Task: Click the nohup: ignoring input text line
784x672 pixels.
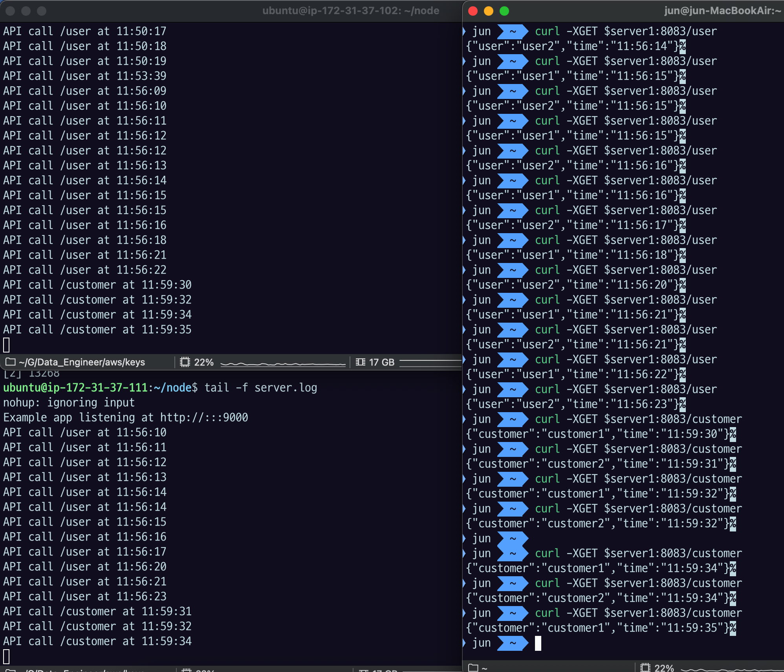Action: 69,402
